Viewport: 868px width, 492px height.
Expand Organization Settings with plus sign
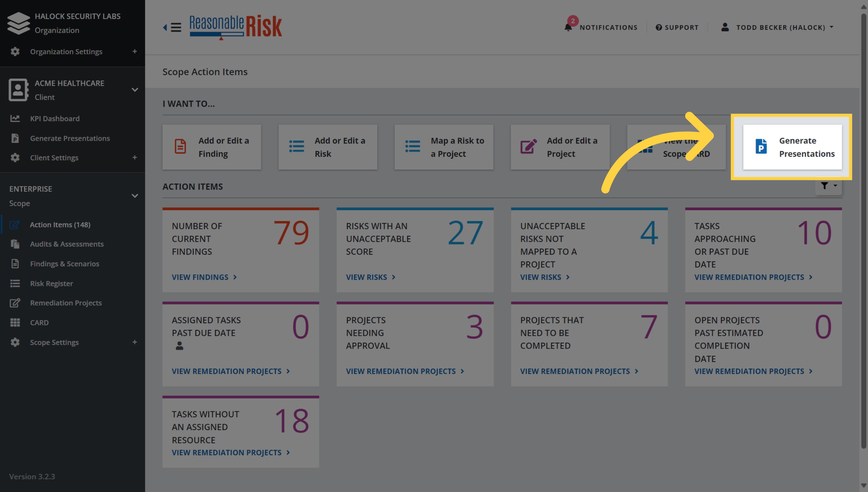coord(135,51)
